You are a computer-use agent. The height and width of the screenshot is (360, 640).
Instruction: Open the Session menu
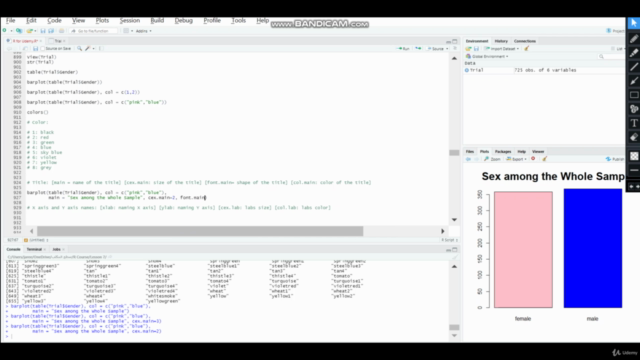pyautogui.click(x=129, y=20)
